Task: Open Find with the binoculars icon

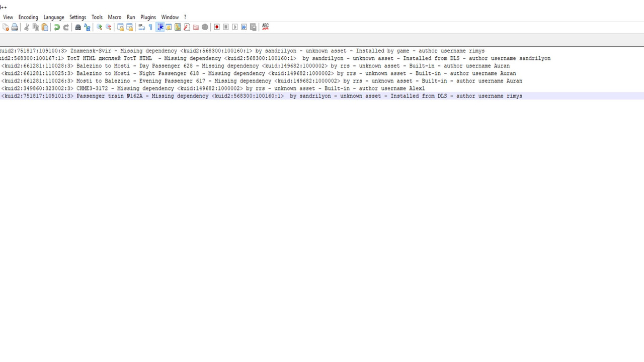Action: pyautogui.click(x=78, y=27)
